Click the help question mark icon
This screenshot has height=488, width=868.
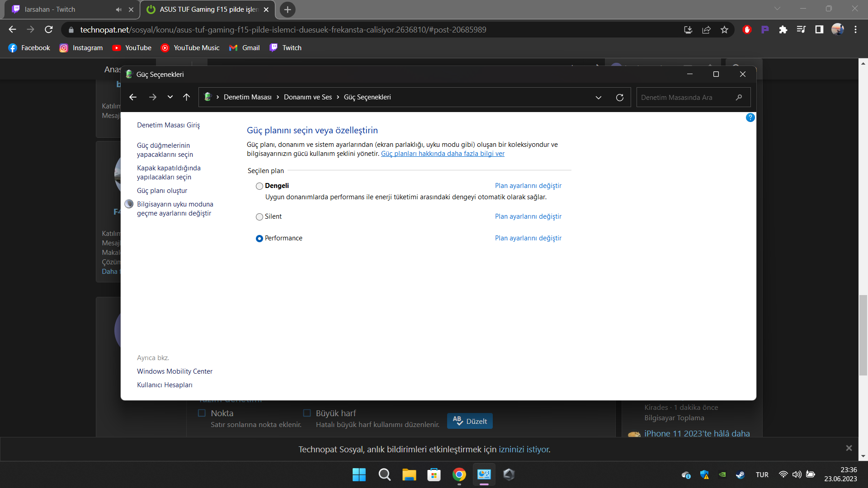[750, 117]
